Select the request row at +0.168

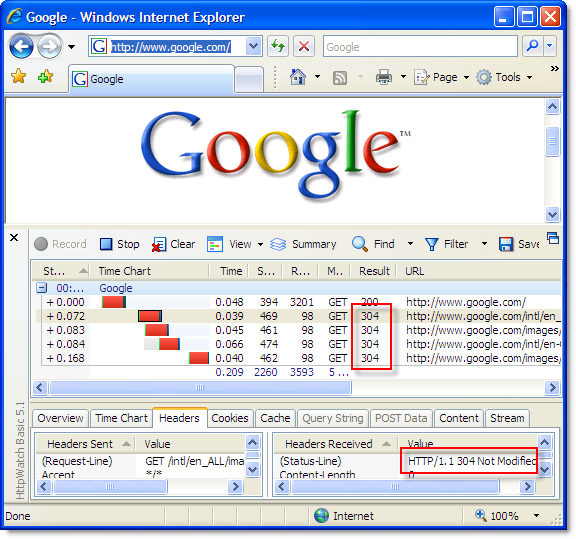[298, 358]
